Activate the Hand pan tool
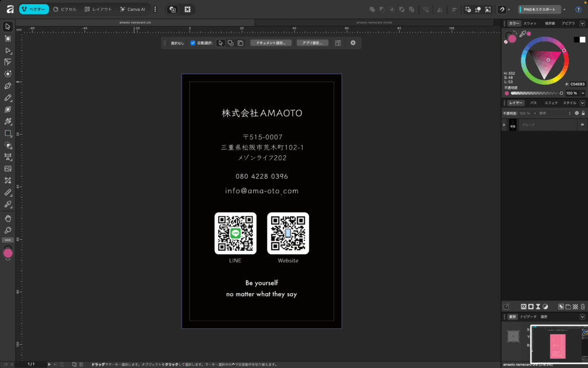 click(x=8, y=218)
